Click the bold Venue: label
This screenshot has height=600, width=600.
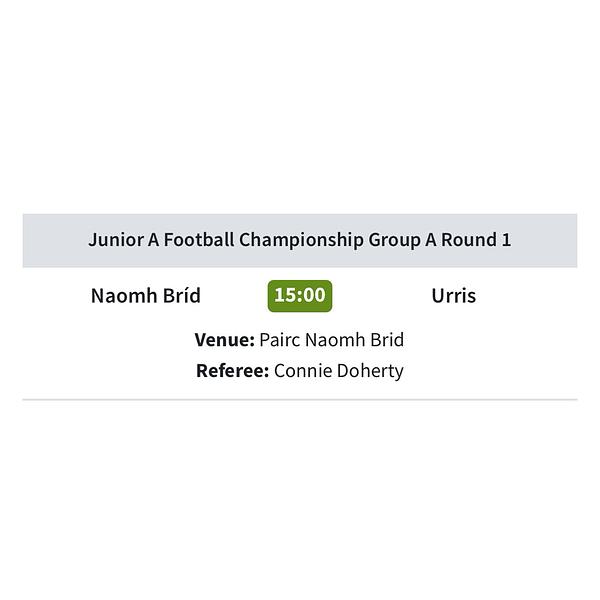pyautogui.click(x=225, y=340)
